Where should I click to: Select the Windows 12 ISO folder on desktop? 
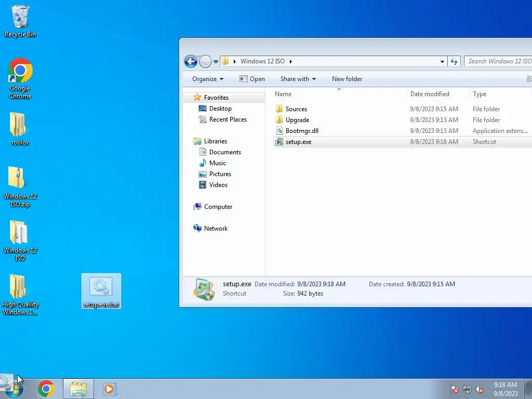click(x=20, y=241)
